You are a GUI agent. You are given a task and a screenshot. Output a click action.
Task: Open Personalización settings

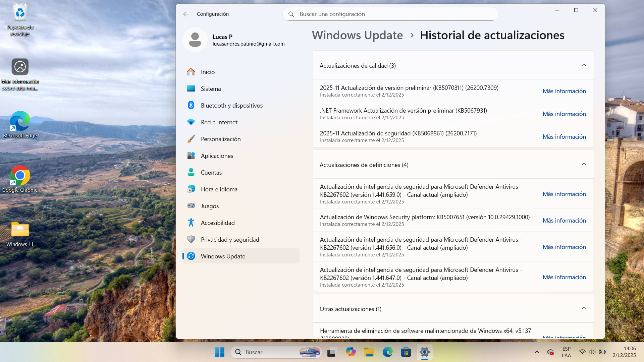220,139
